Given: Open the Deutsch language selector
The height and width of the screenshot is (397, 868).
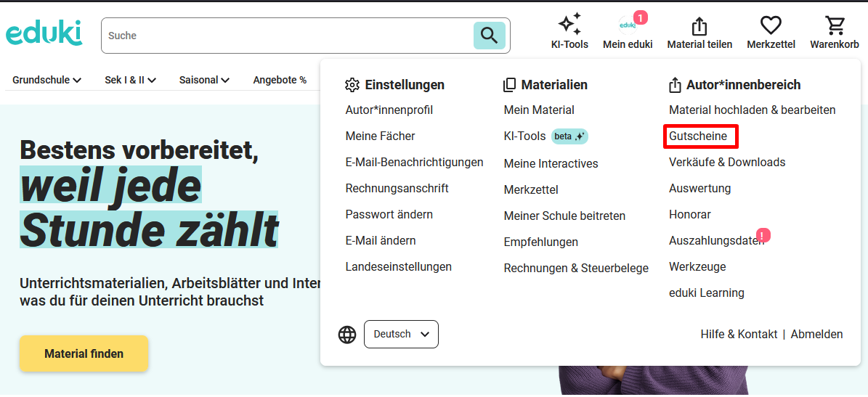Looking at the screenshot, I should (401, 335).
